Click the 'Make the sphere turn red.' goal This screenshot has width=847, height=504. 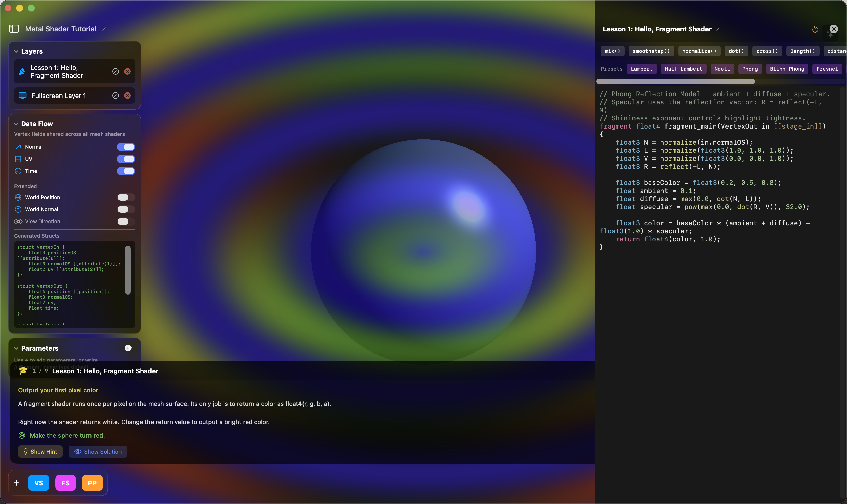[x=67, y=435]
